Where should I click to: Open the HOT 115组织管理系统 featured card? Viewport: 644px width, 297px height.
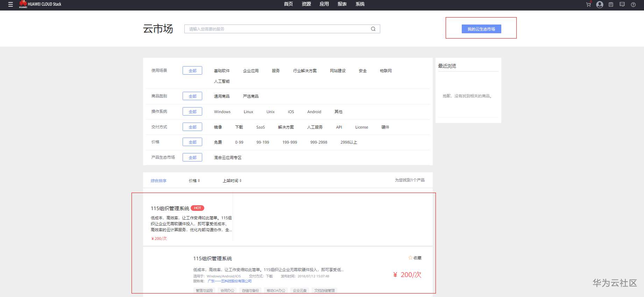(188, 217)
